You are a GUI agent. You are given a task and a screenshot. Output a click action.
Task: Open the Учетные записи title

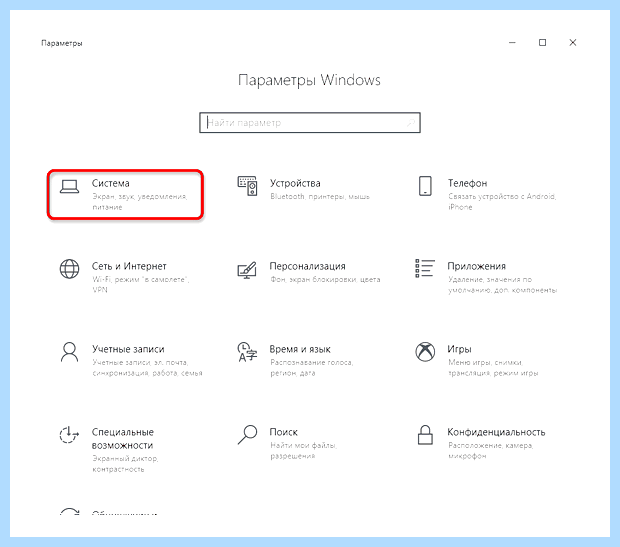[x=128, y=349]
